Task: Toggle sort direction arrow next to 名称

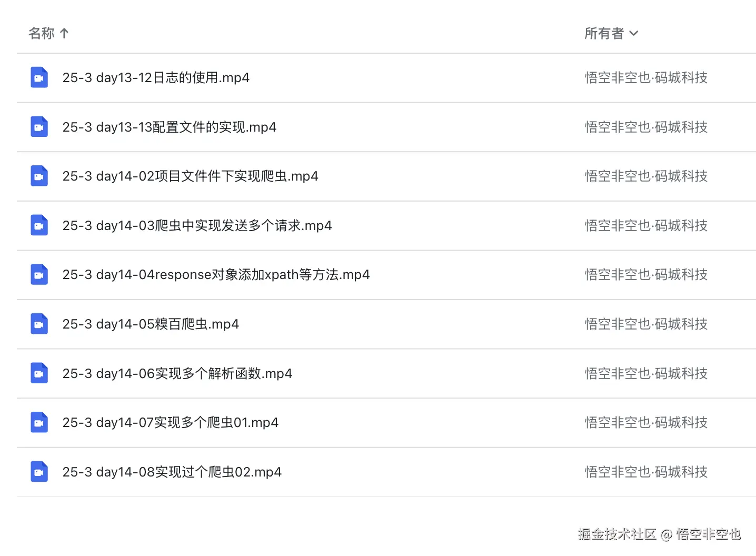Action: [x=64, y=34]
